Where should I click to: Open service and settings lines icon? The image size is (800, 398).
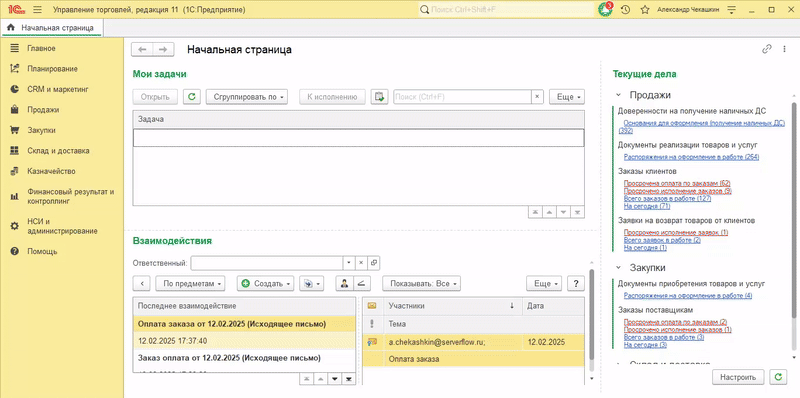(x=732, y=10)
